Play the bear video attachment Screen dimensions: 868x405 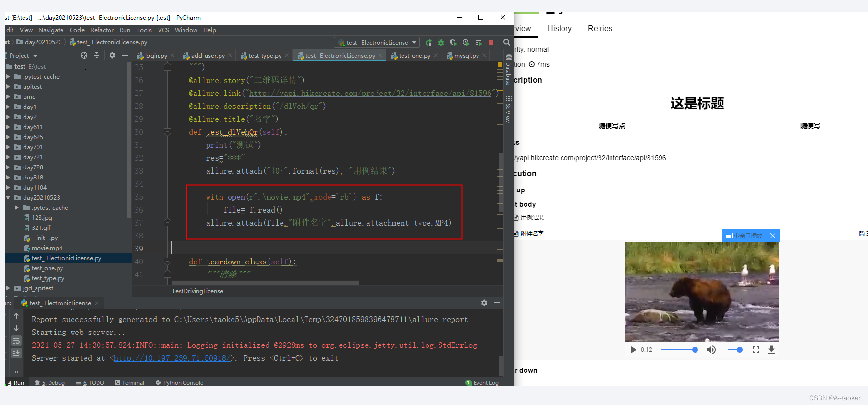click(x=633, y=350)
